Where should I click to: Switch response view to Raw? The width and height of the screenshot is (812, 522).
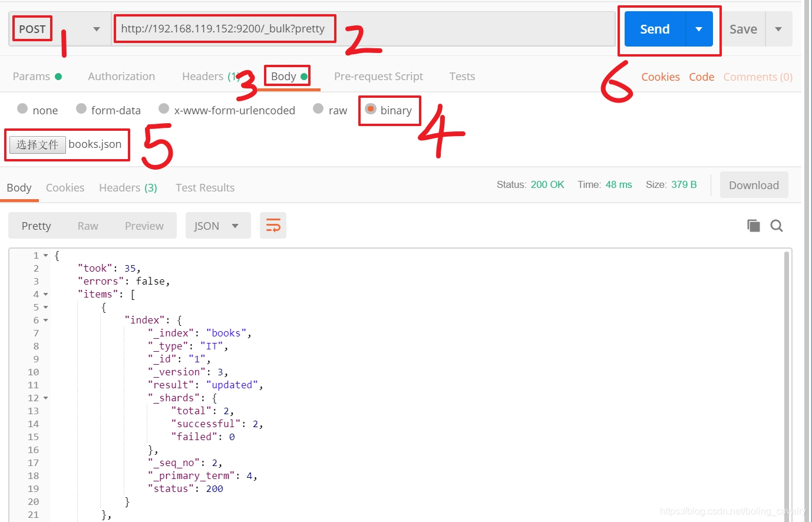tap(88, 226)
